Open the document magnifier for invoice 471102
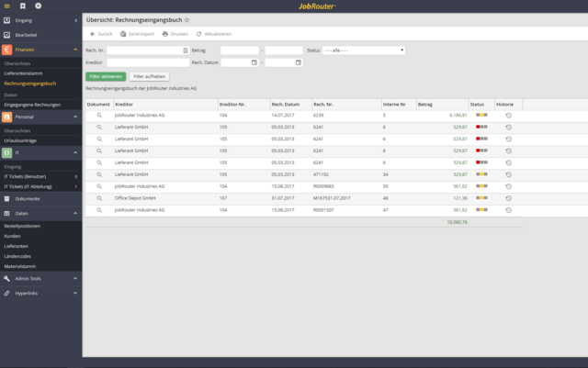Screen dimensions: 588x368 point(99,174)
